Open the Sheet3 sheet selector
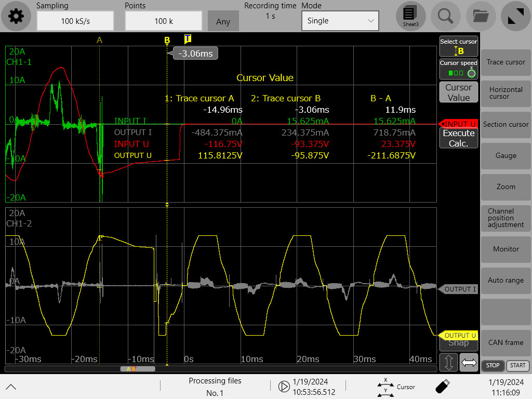The height and width of the screenshot is (399, 532). click(410, 16)
